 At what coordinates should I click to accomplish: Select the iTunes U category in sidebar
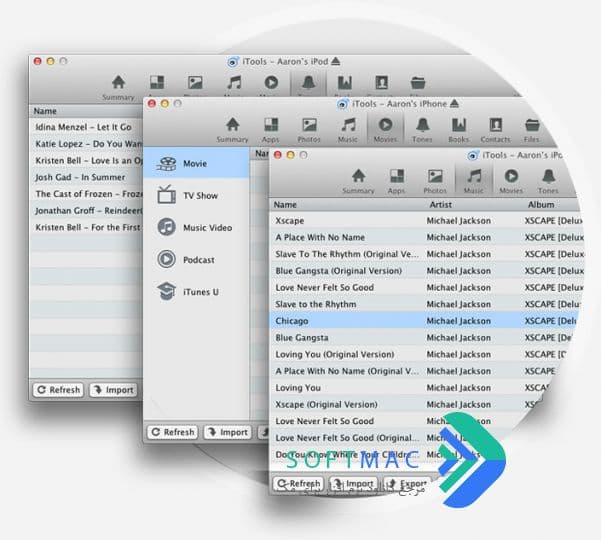pos(196,292)
